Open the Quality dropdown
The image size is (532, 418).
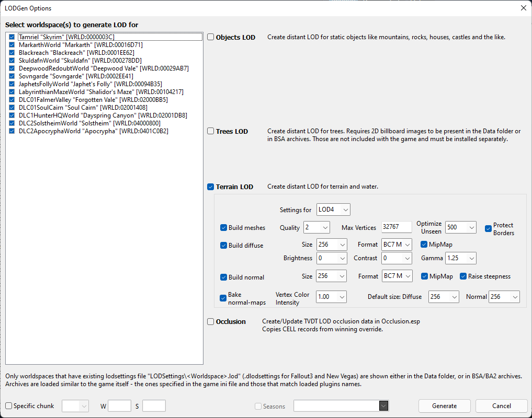(316, 227)
